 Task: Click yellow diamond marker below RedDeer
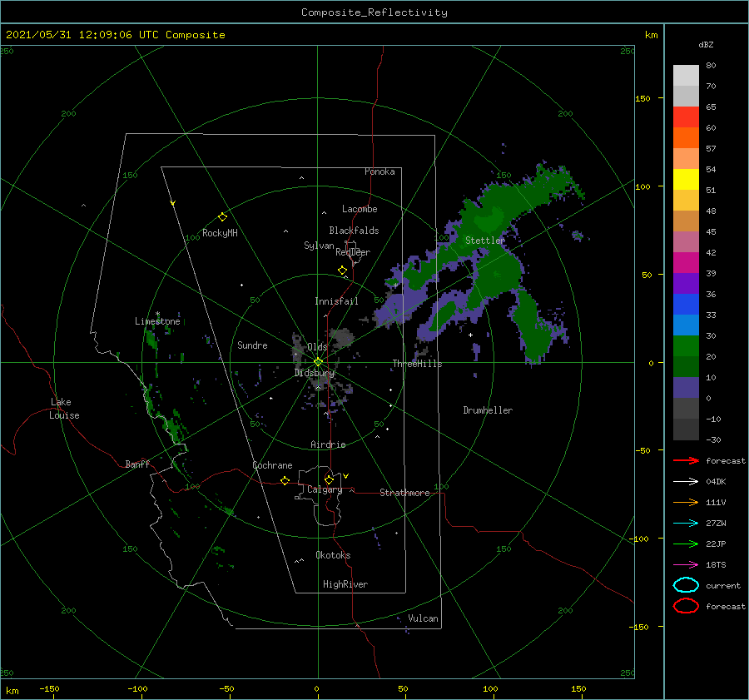coord(343,271)
